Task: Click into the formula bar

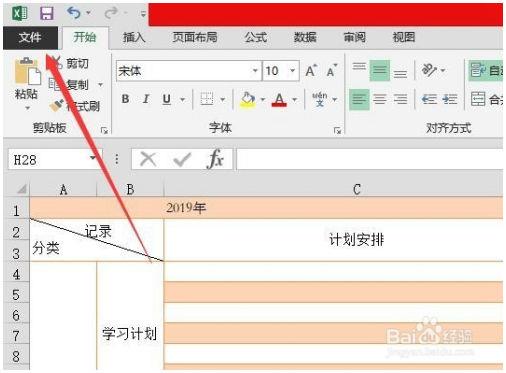Action: click(370, 159)
